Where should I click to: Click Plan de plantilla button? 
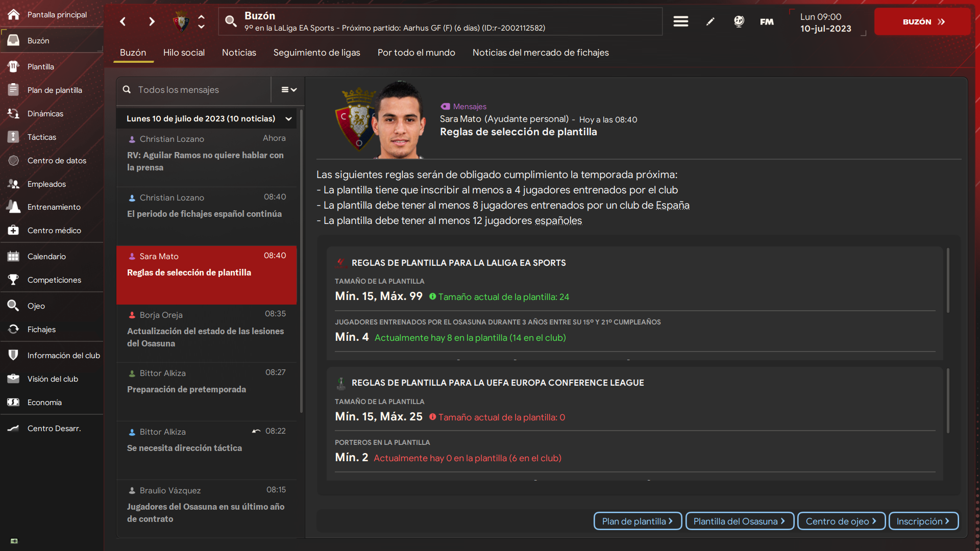(638, 521)
